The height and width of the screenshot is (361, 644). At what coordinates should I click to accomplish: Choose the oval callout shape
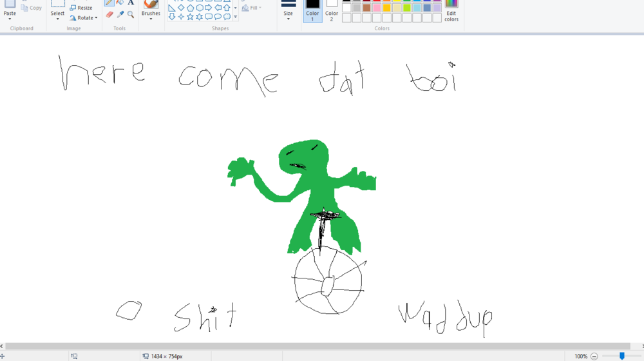click(218, 17)
